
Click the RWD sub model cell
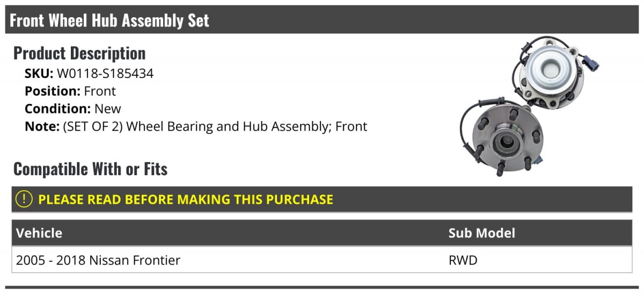pos(463,260)
